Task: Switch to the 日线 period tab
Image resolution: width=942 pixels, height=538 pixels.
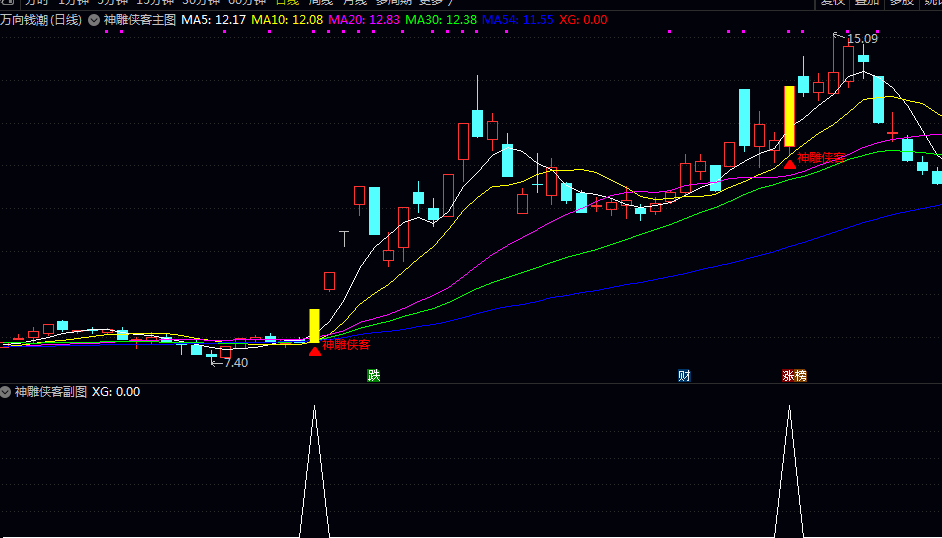Action: [x=289, y=3]
